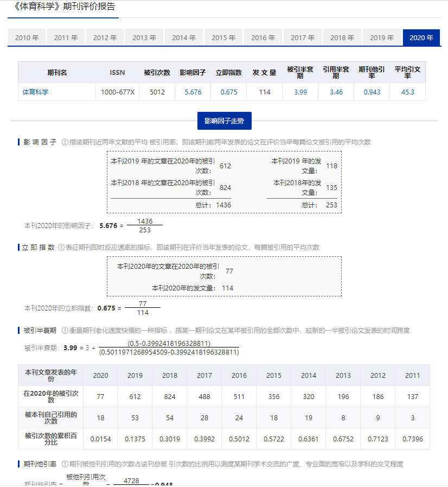Click info icon beside 立即指数 heading

(x=61, y=248)
